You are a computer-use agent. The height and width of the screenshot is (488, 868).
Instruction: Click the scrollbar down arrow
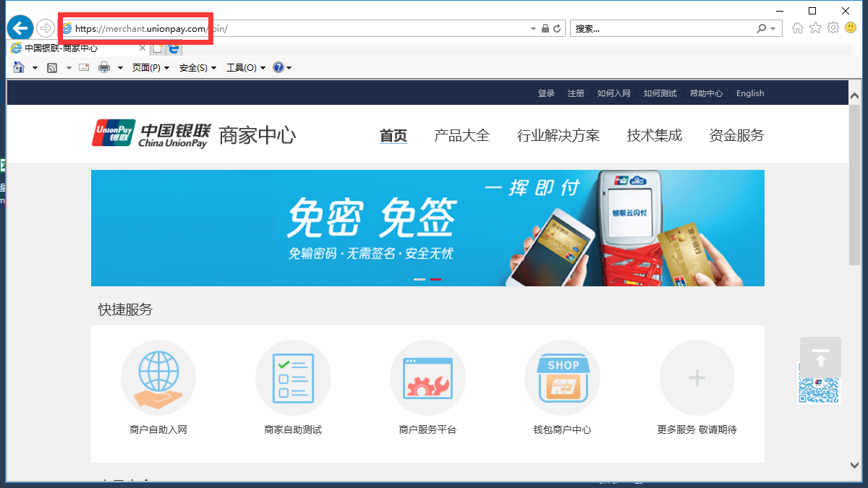854,466
